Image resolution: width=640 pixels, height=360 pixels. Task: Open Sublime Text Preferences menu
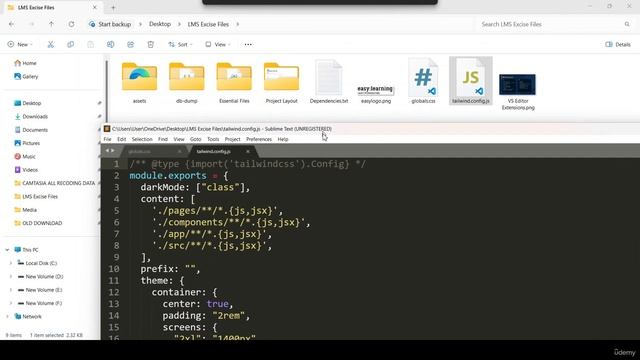coord(259,139)
